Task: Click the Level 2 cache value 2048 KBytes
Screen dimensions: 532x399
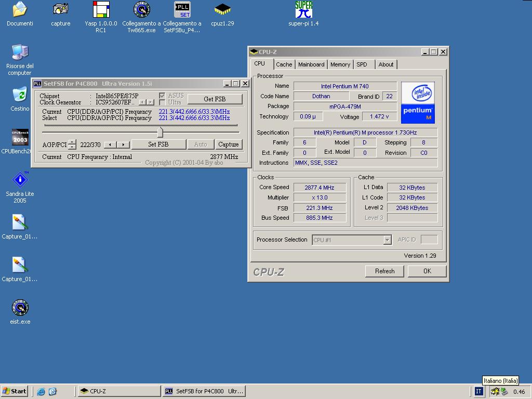Action: click(412, 208)
